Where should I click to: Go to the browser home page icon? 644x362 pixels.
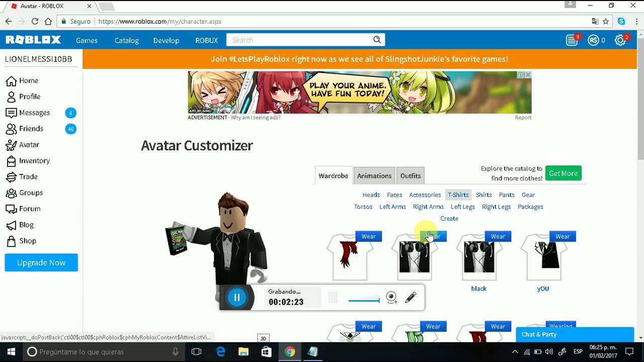[48, 22]
